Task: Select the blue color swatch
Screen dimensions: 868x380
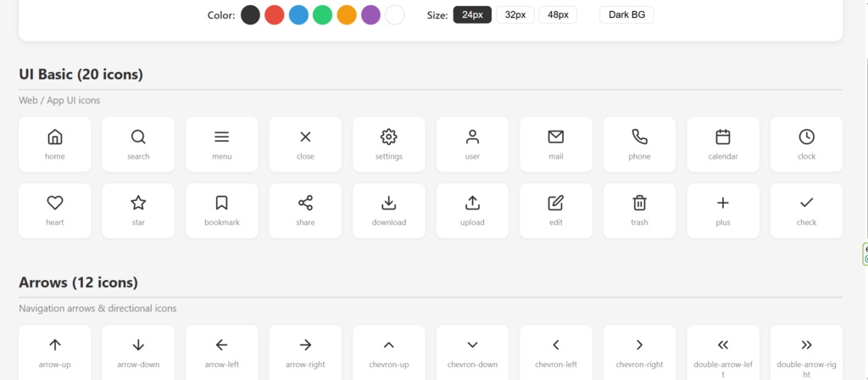Action: (298, 15)
